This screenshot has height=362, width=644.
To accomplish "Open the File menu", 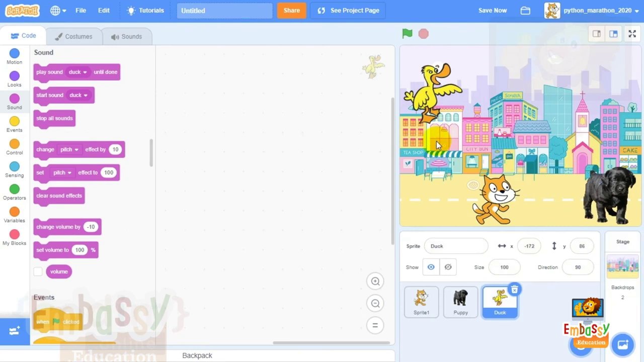I will (x=80, y=10).
